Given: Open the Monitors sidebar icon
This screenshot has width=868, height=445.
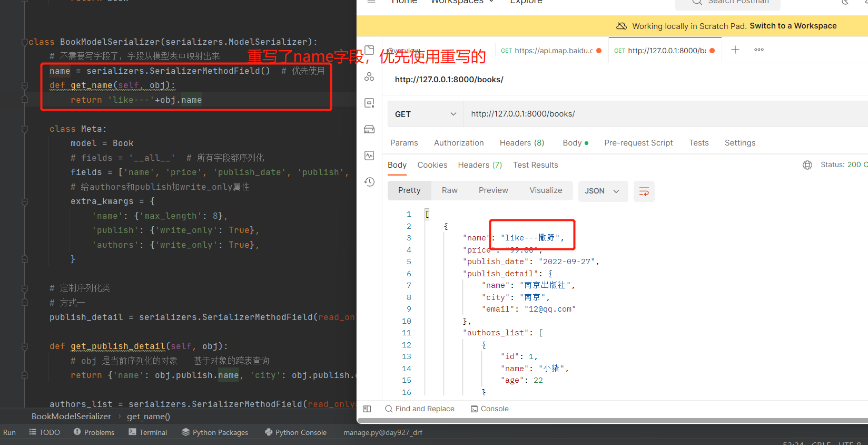Looking at the screenshot, I should pos(369,156).
